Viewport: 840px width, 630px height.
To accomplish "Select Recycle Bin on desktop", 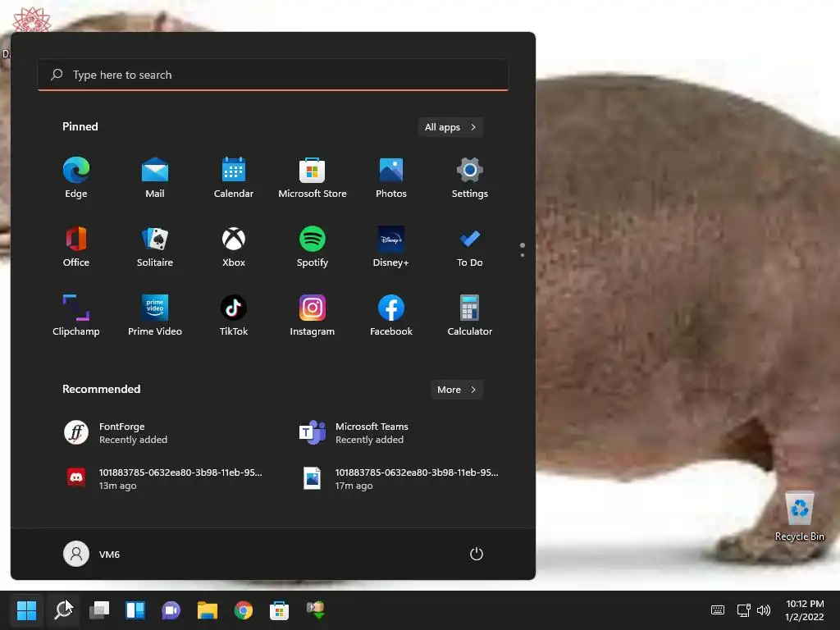I will [x=799, y=516].
